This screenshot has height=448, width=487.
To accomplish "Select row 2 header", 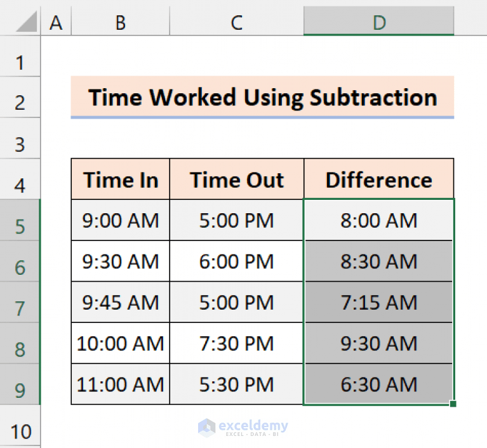I will click(x=20, y=97).
